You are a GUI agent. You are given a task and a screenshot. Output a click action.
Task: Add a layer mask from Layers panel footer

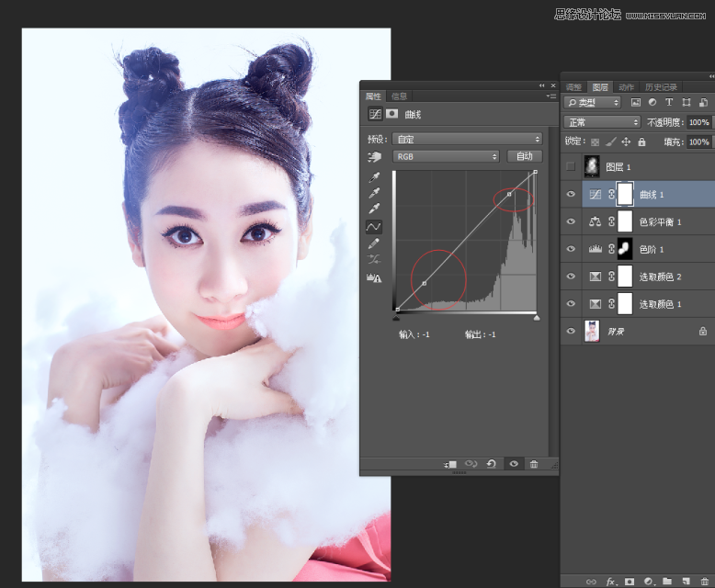tap(630, 581)
